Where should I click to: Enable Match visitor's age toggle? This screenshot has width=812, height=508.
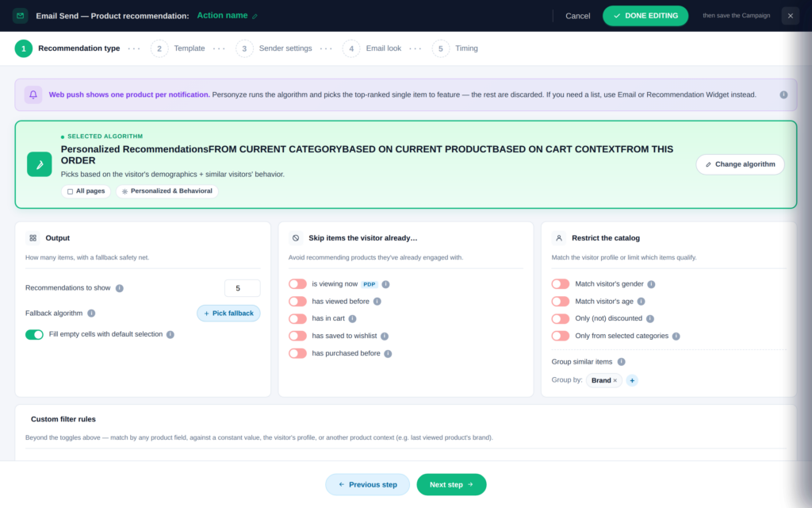(x=561, y=301)
